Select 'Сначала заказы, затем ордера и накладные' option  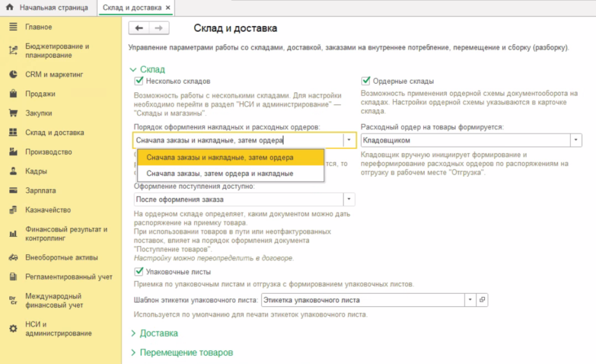click(219, 173)
